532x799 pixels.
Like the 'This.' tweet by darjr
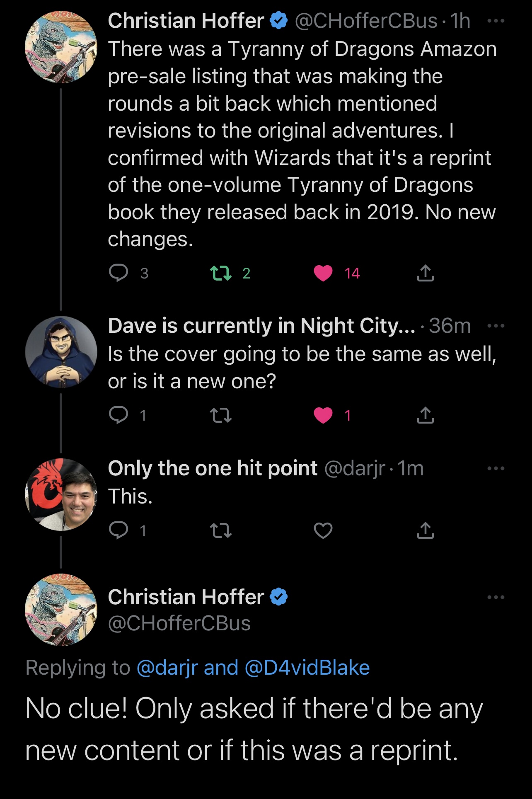pyautogui.click(x=323, y=530)
